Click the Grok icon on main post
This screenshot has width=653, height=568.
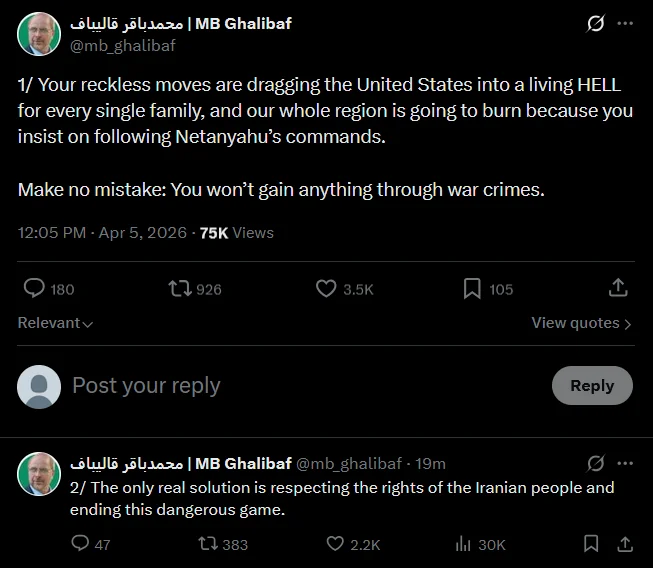tap(595, 23)
